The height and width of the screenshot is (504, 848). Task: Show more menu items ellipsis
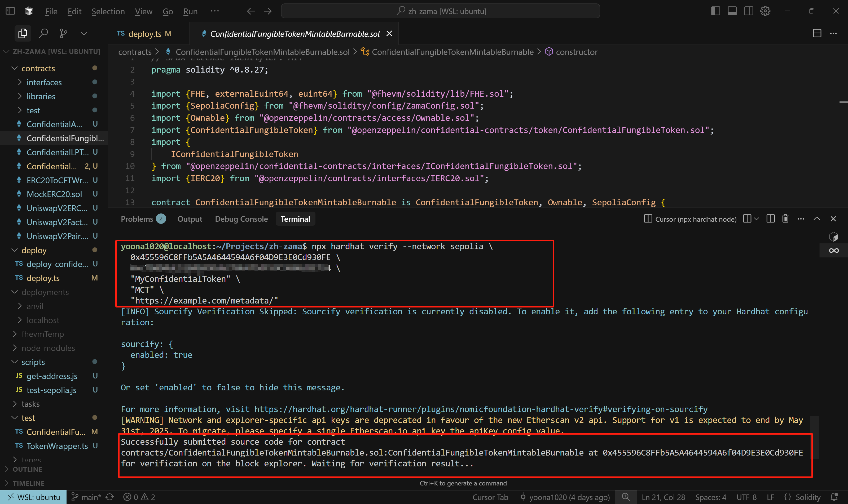click(215, 11)
